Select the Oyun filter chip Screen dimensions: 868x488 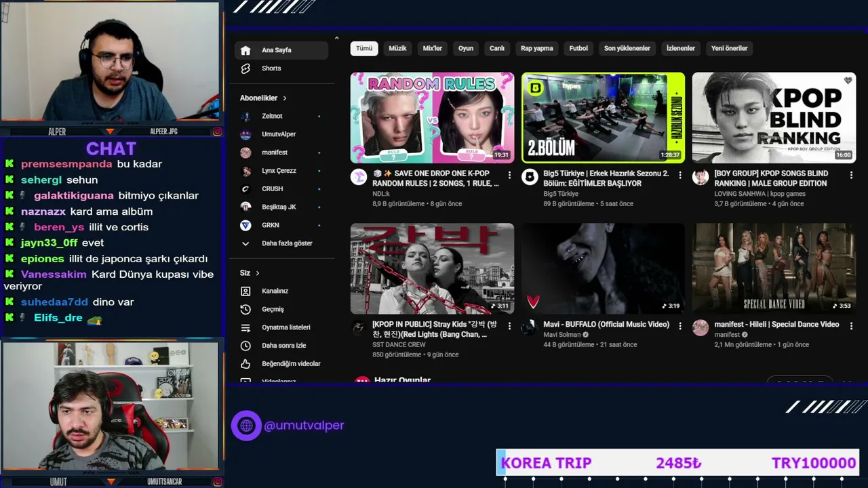pyautogui.click(x=466, y=48)
